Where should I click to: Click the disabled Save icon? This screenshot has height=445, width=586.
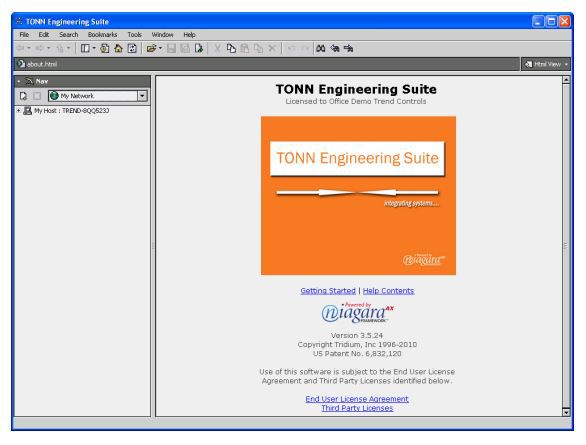172,48
